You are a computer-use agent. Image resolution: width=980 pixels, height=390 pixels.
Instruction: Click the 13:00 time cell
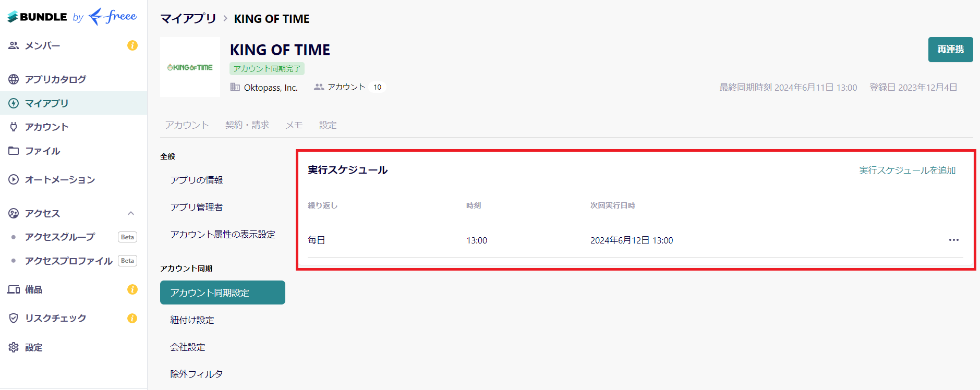pos(477,240)
